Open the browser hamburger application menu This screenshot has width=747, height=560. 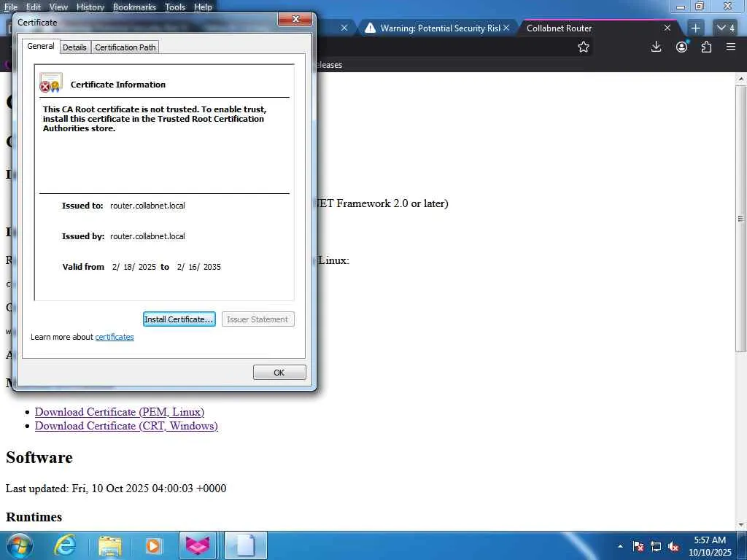(x=731, y=47)
